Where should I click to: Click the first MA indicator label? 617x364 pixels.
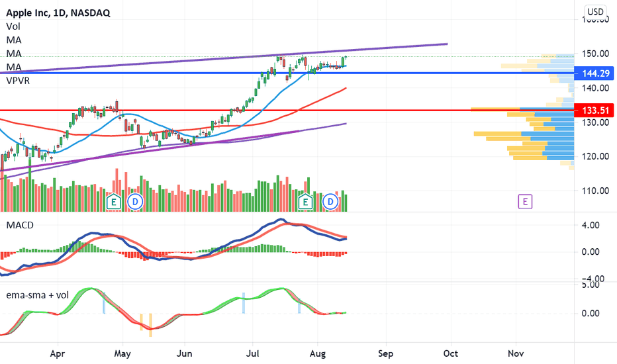(14, 40)
